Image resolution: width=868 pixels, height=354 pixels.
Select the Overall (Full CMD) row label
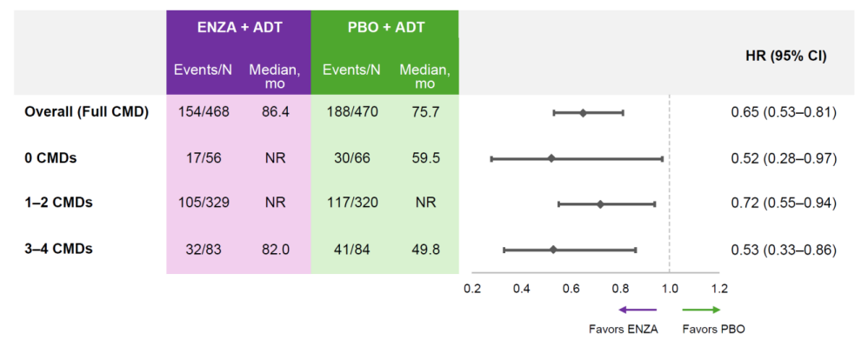(x=86, y=112)
